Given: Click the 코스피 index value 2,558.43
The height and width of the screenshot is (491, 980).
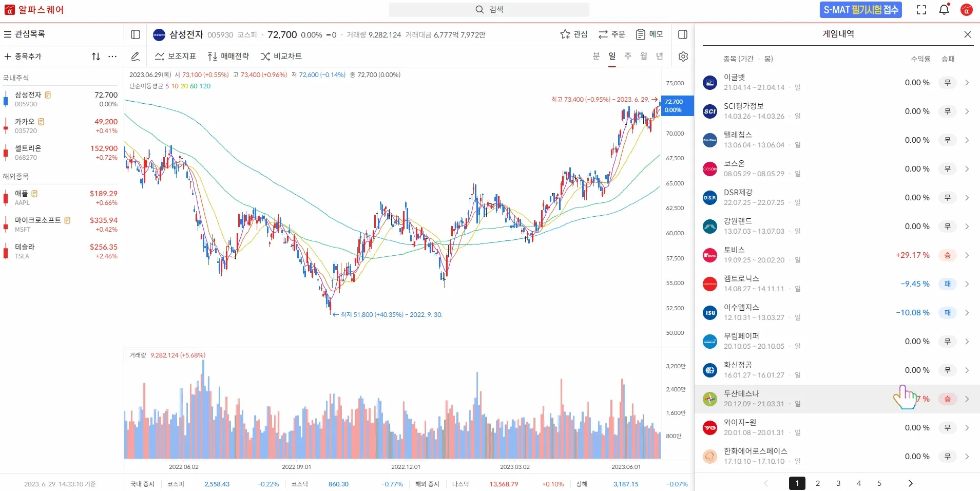Looking at the screenshot, I should tap(217, 484).
